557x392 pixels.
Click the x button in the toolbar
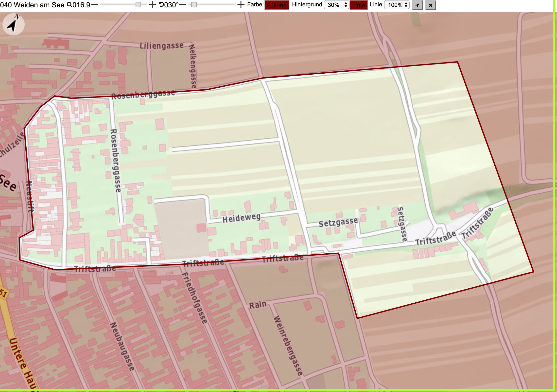point(430,5)
